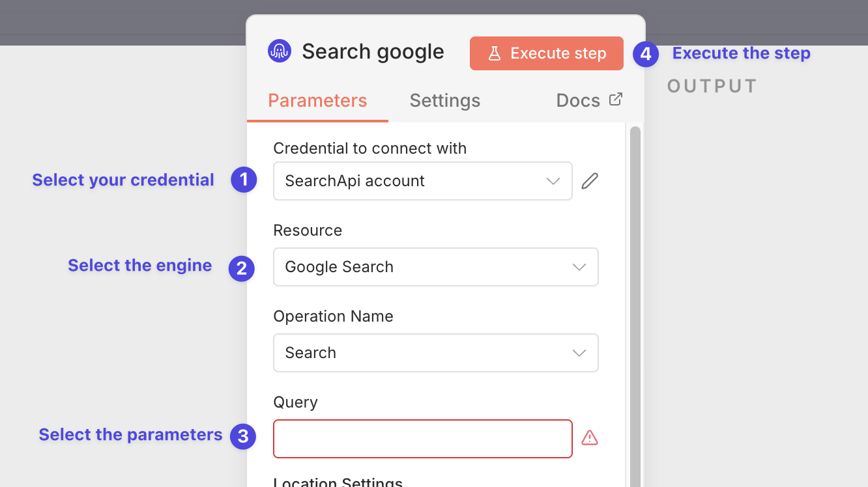The height and width of the screenshot is (487, 868).
Task: Click the SearchApi octopus logo icon
Action: (x=280, y=51)
